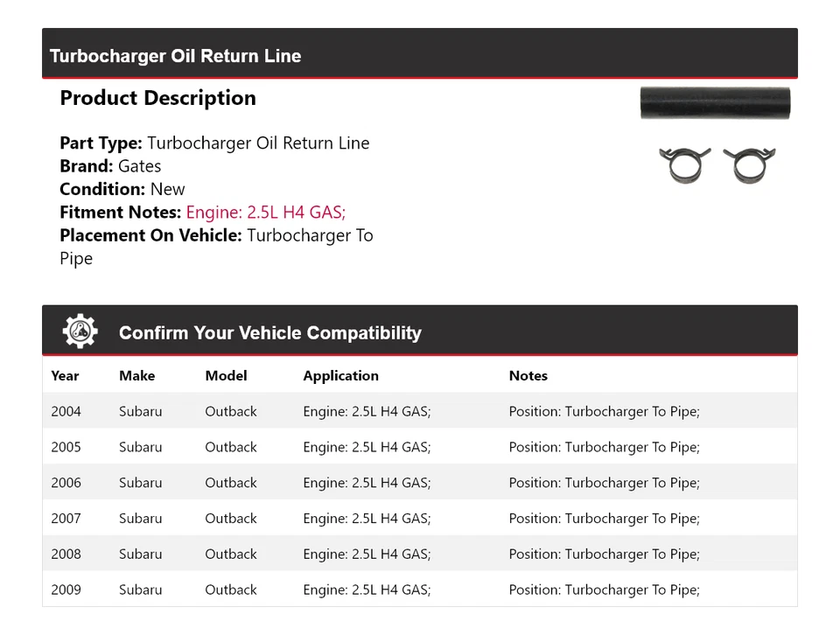Click the left hose clamp image

pyautogui.click(x=684, y=164)
